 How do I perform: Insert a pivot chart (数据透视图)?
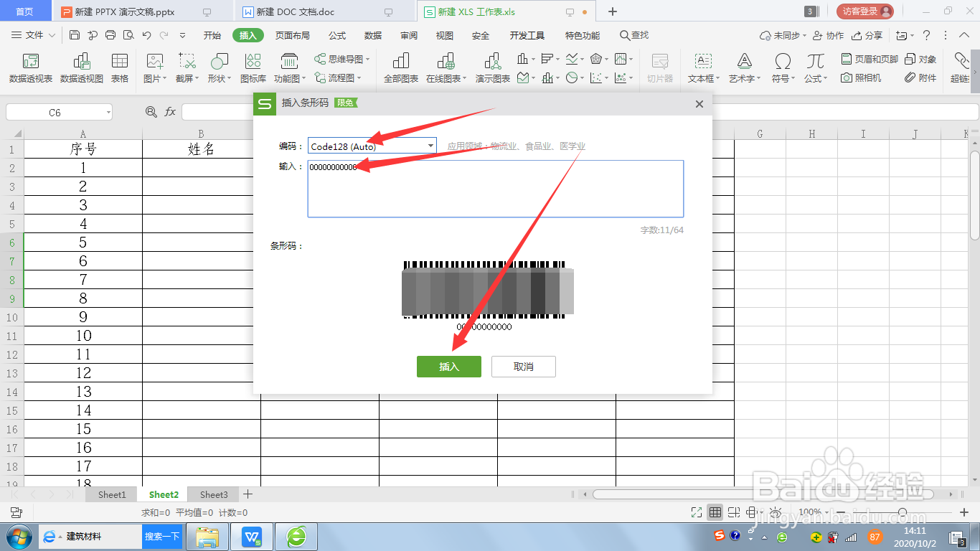(82, 68)
